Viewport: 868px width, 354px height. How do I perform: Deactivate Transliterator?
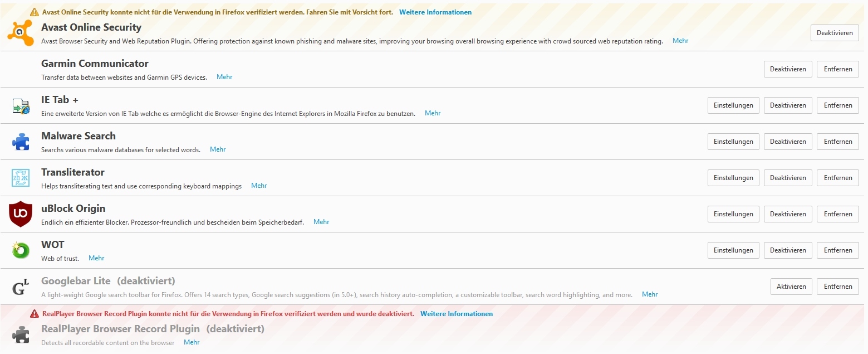point(788,178)
